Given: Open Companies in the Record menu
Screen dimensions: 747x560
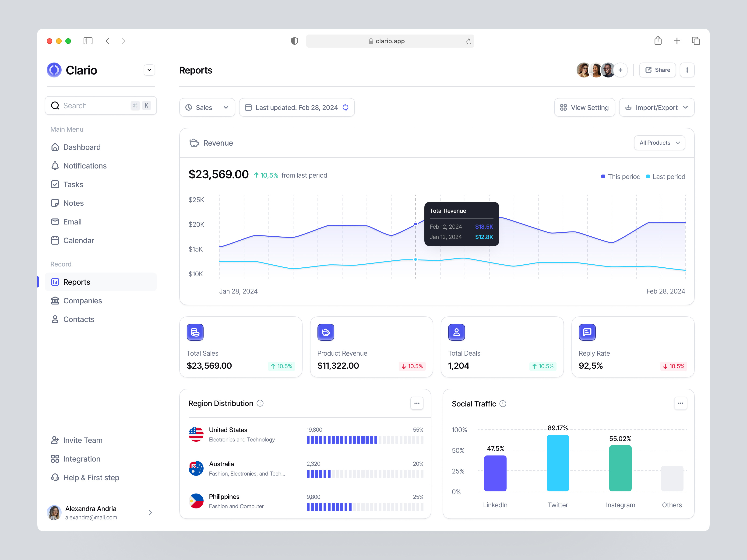Looking at the screenshot, I should click(x=82, y=301).
